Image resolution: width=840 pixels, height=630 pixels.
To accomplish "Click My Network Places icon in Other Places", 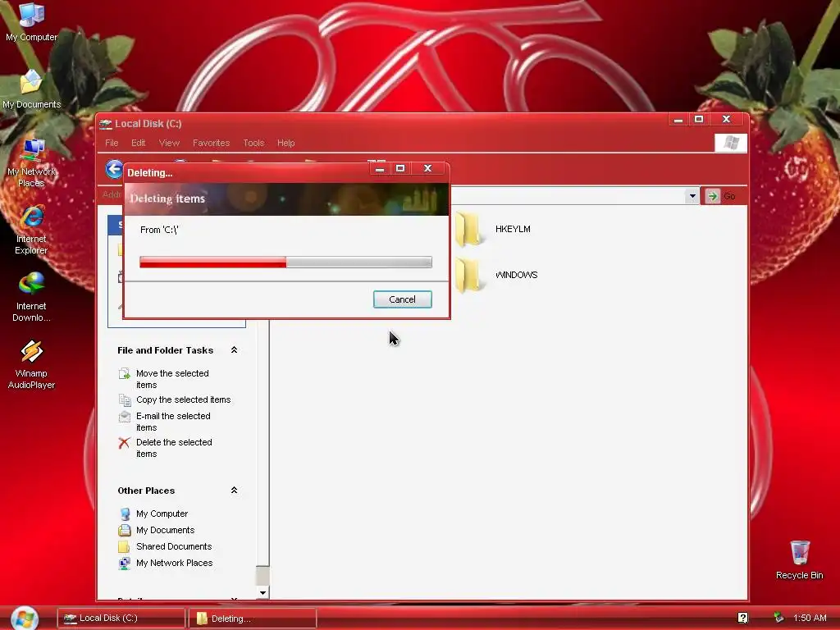I will click(x=125, y=563).
